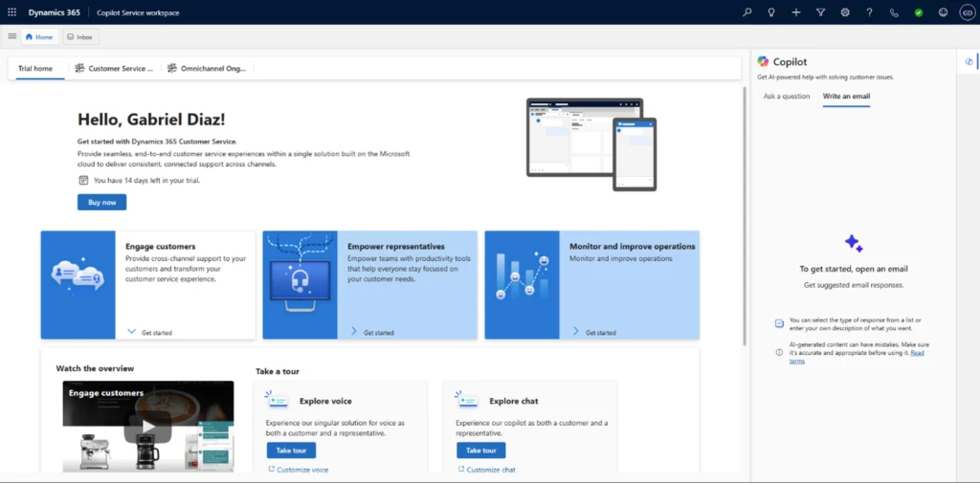
Task: Open the app launcher waffle icon
Action: tap(11, 12)
